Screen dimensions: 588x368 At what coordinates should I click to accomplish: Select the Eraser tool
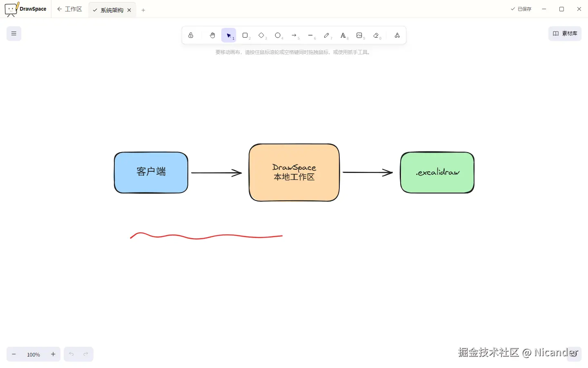[x=376, y=35]
